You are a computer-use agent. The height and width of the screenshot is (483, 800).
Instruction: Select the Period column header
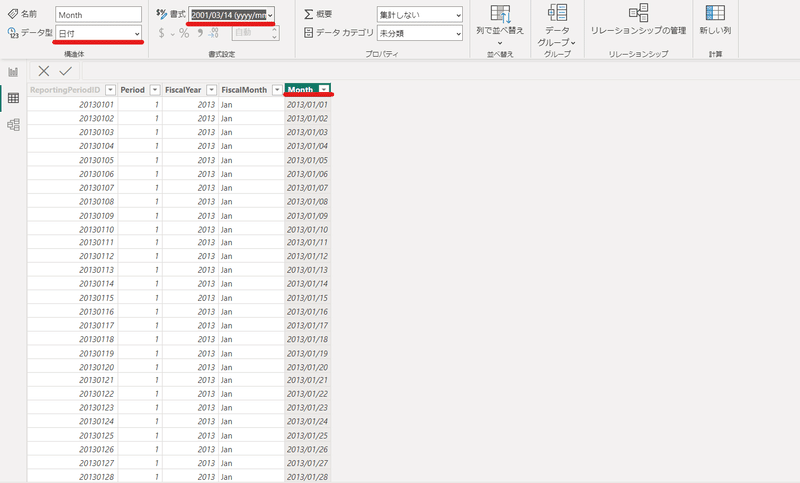pos(133,90)
